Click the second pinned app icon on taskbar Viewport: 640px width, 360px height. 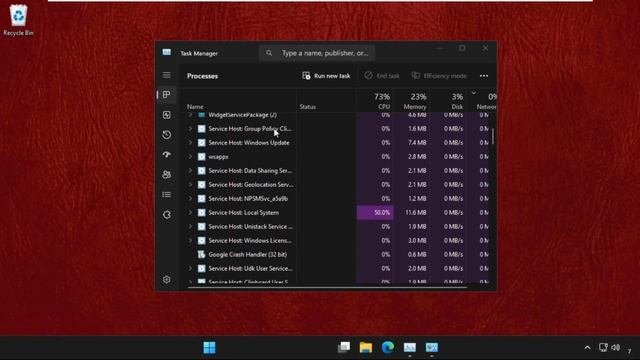tap(366, 347)
